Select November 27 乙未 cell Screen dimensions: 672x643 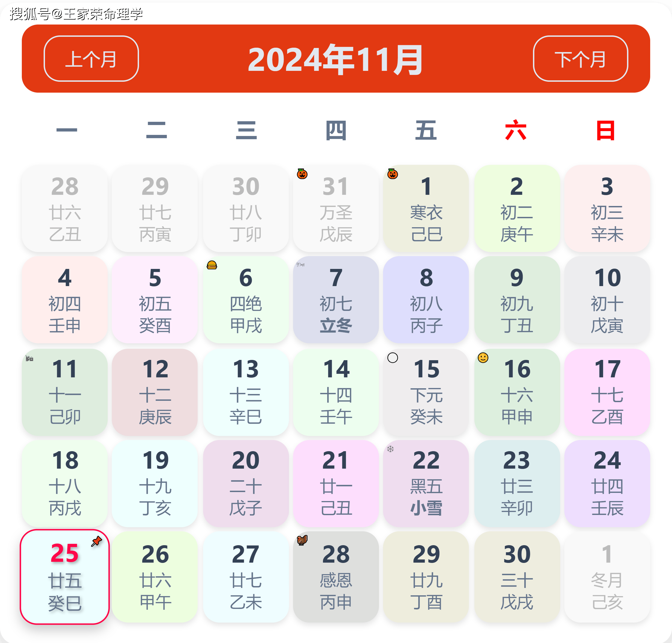pos(246,577)
